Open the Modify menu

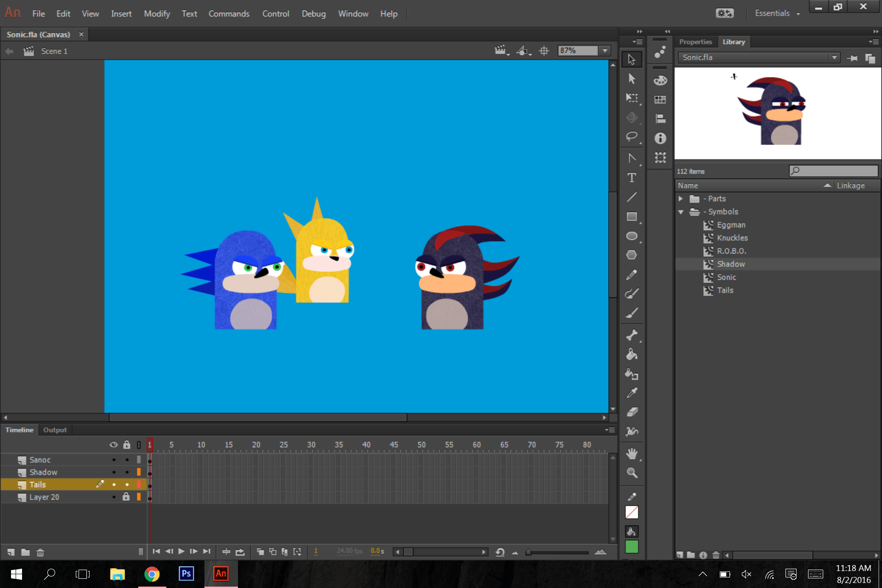pyautogui.click(x=157, y=14)
